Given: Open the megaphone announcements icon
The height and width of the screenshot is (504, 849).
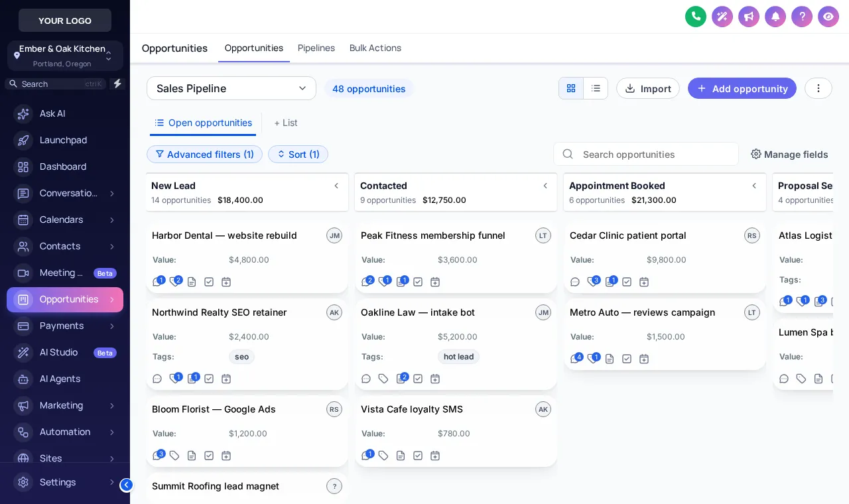Looking at the screenshot, I should coord(749,17).
